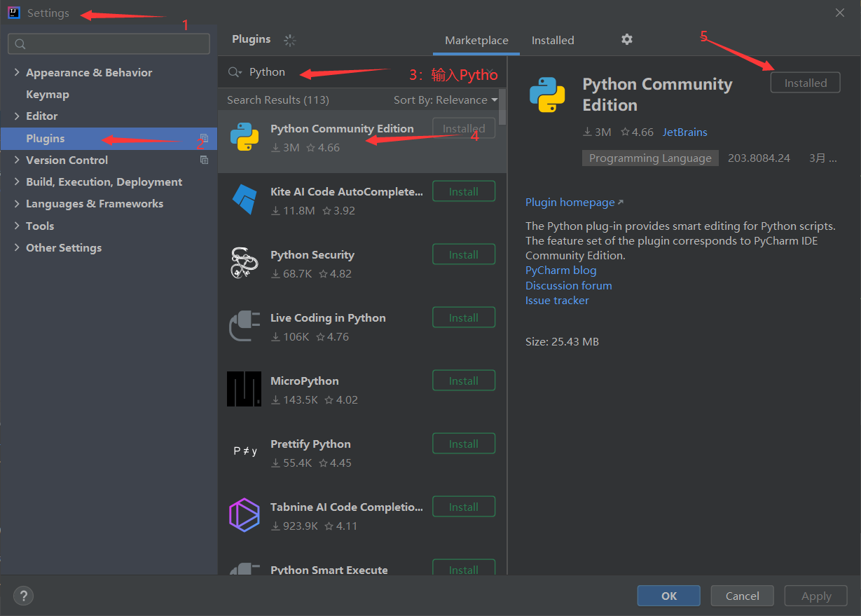Focus the settings search field
861x616 pixels.
pyautogui.click(x=109, y=43)
